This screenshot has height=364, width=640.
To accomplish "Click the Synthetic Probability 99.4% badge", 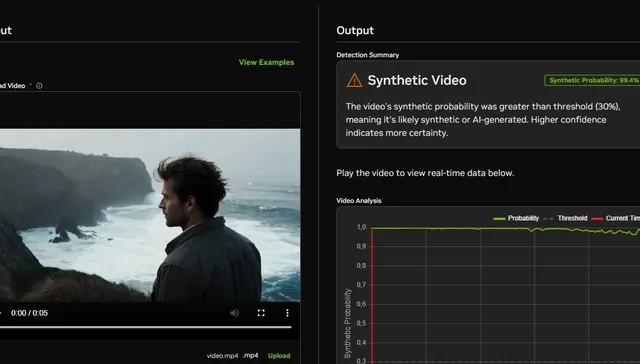I will tap(592, 80).
